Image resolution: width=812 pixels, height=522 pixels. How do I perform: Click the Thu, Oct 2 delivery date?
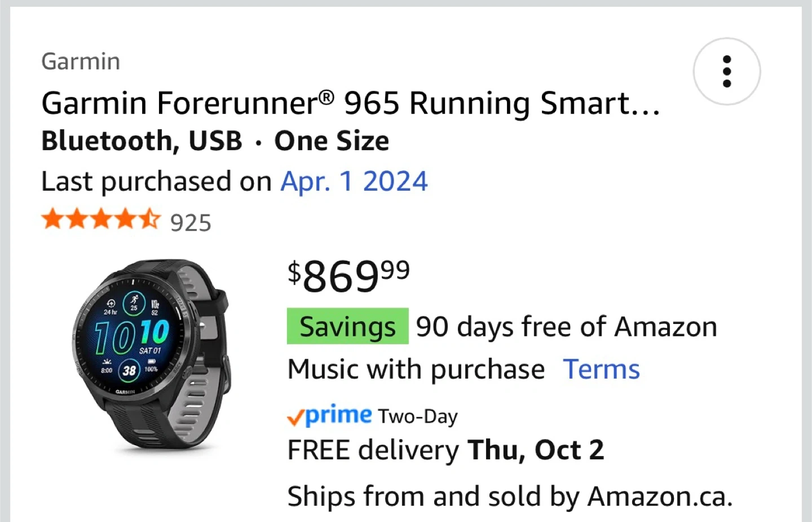[x=536, y=450]
